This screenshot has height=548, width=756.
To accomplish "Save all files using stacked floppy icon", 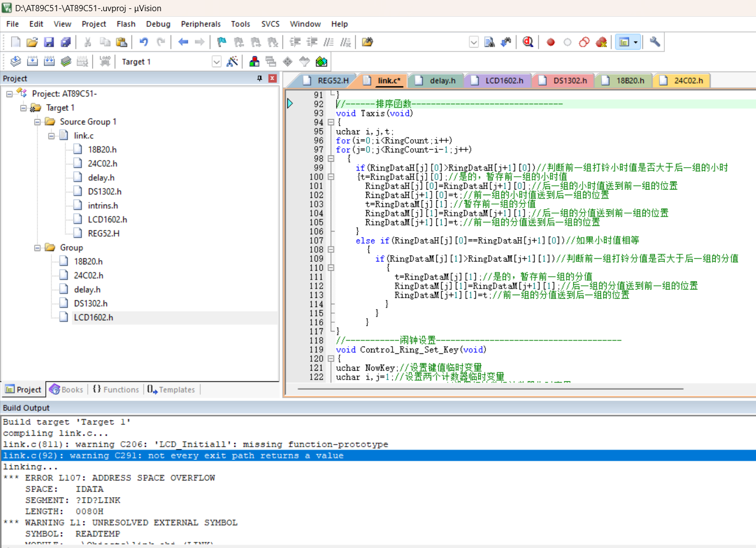I will click(x=66, y=42).
